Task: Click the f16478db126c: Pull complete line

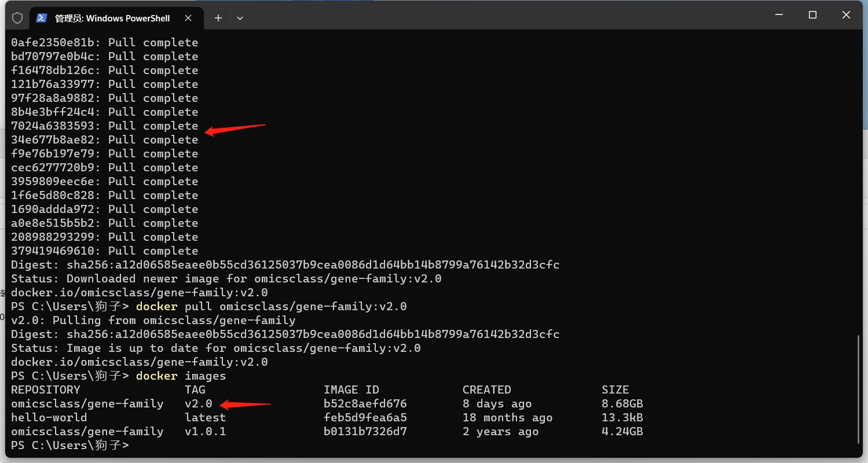Action: [x=104, y=71]
